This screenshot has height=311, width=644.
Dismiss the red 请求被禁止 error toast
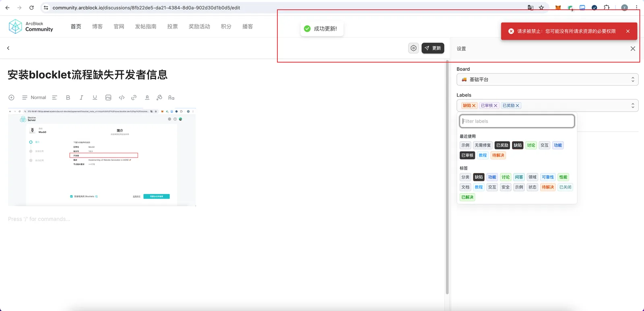pyautogui.click(x=628, y=31)
